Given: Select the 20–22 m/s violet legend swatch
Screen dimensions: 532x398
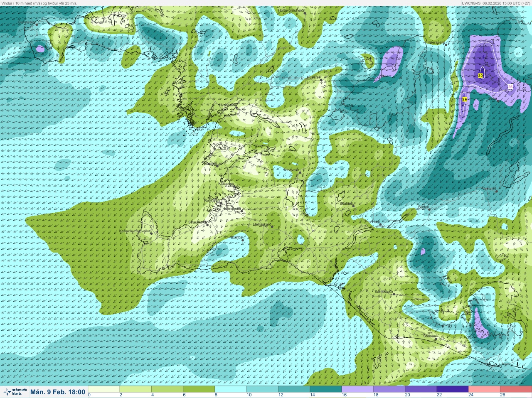Looking at the screenshot, I should (421, 389).
